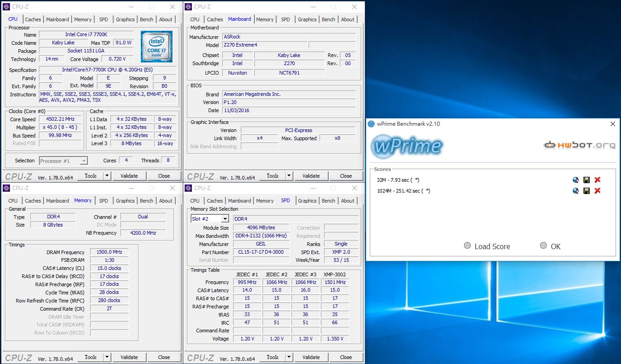Screen dimensions: 621x364
Task: Click globe icon for the 32M score
Action: [x=575, y=180]
